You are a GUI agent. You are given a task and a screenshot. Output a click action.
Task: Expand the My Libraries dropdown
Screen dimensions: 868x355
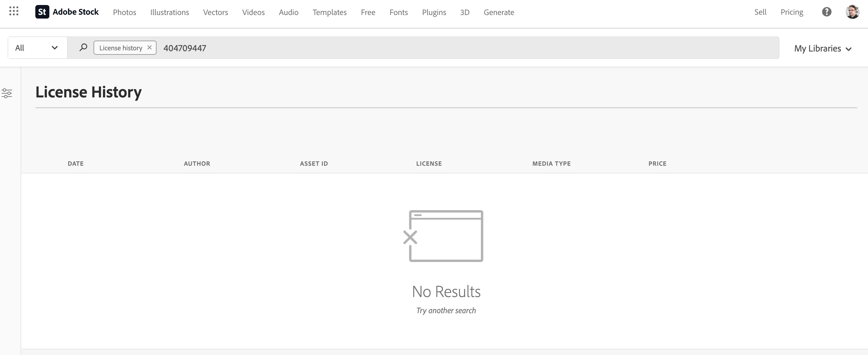(x=822, y=49)
